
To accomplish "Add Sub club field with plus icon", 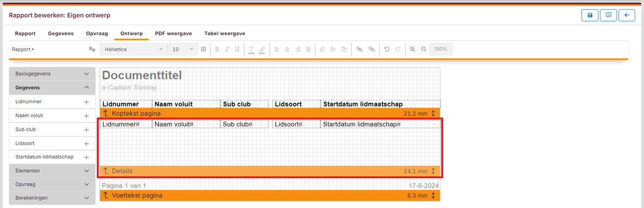I will pos(86,130).
